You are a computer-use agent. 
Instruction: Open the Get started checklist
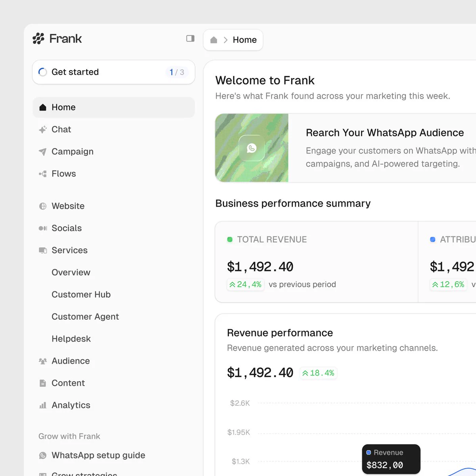(113, 72)
